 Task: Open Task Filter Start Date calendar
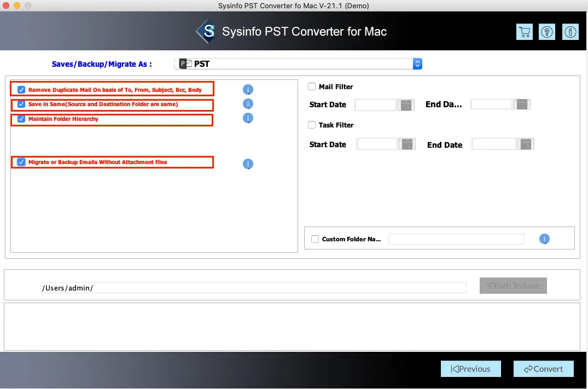pyautogui.click(x=407, y=144)
